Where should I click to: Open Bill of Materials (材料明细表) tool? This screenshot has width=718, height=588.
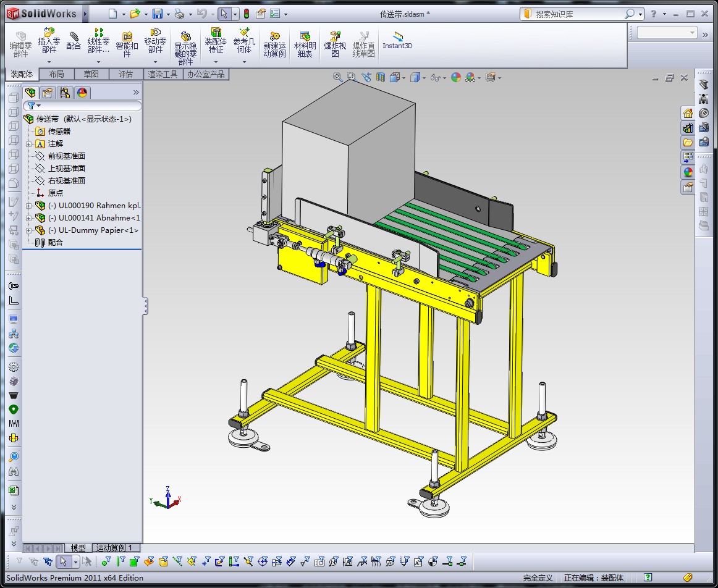point(305,44)
